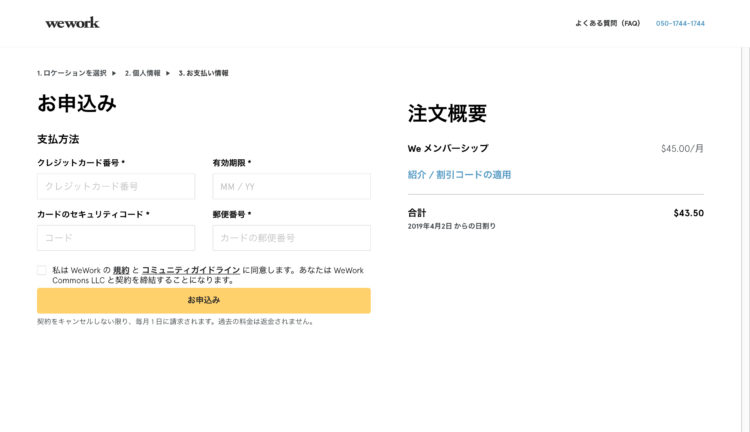This screenshot has width=750, height=432.
Task: Click the WeWork logo
Action: coord(72,23)
